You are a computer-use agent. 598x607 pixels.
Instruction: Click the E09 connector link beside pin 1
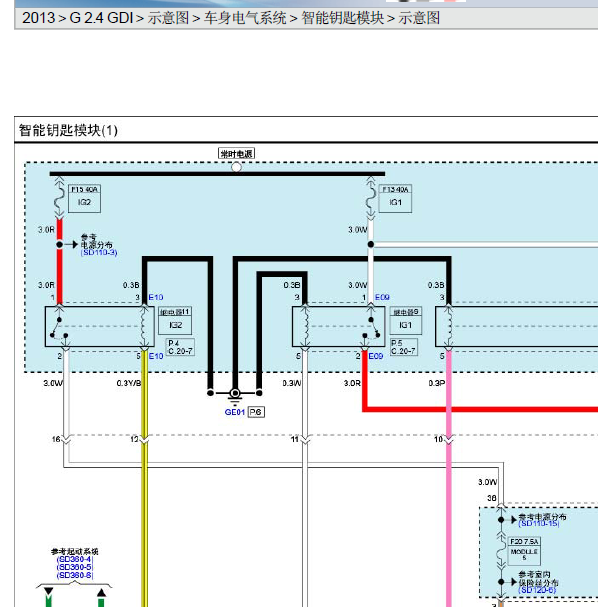click(x=382, y=297)
